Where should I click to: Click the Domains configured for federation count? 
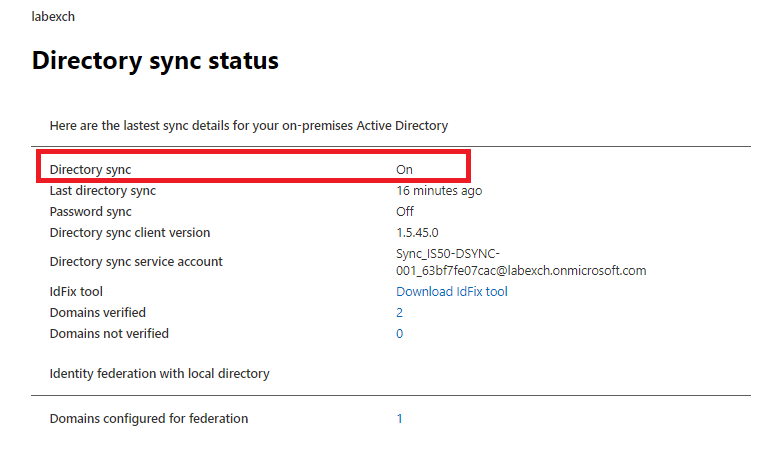coord(400,419)
